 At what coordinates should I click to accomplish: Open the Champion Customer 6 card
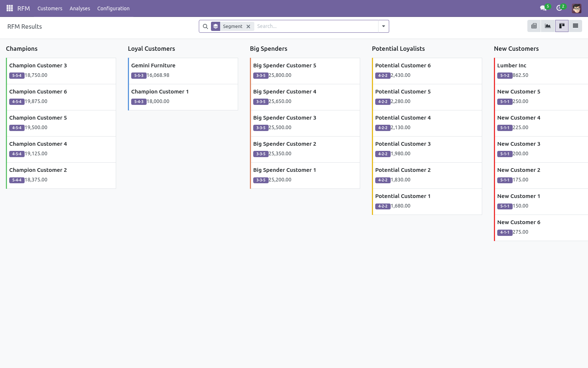click(x=61, y=97)
